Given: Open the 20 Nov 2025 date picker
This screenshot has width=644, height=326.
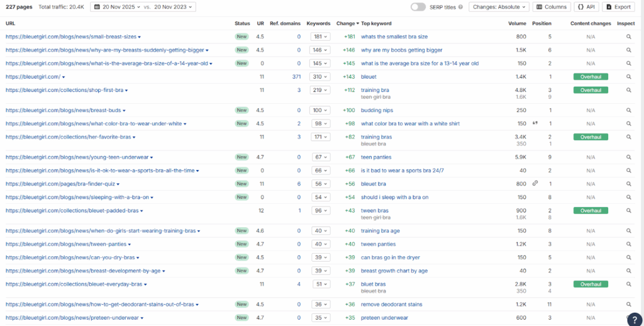Looking at the screenshot, I should (x=118, y=7).
